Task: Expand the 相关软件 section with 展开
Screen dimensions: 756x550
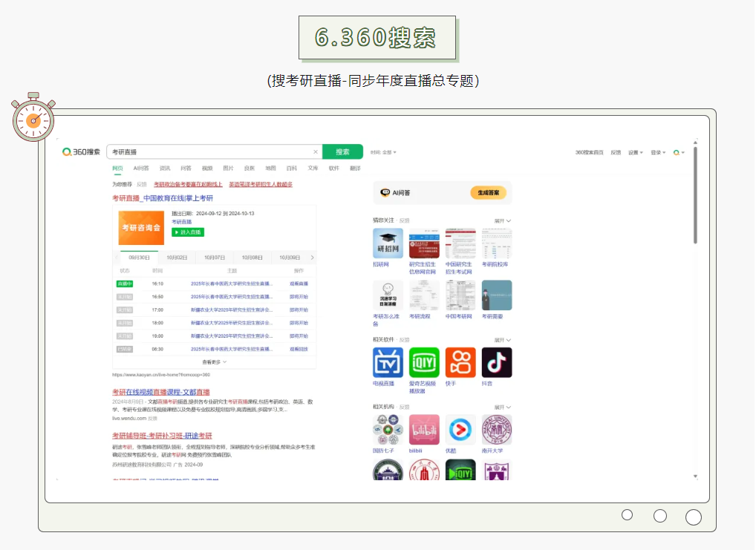Action: click(503, 340)
